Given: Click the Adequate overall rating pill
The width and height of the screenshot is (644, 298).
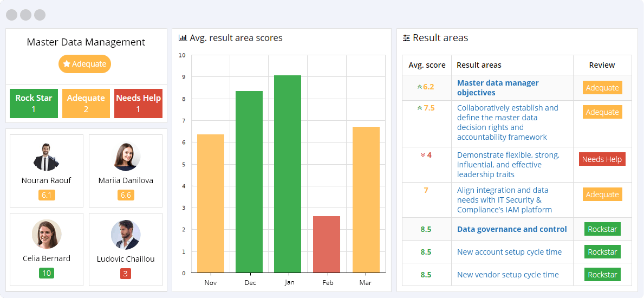Looking at the screenshot, I should point(84,64).
